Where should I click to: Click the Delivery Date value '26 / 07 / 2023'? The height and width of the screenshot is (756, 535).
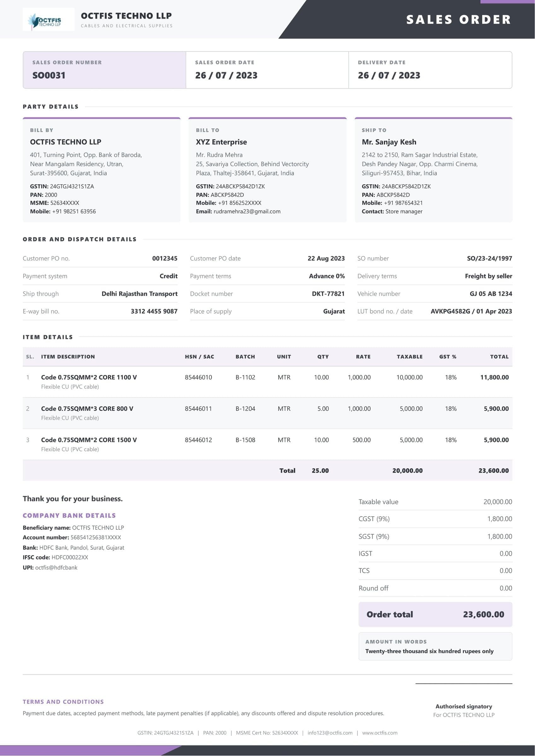pos(389,75)
